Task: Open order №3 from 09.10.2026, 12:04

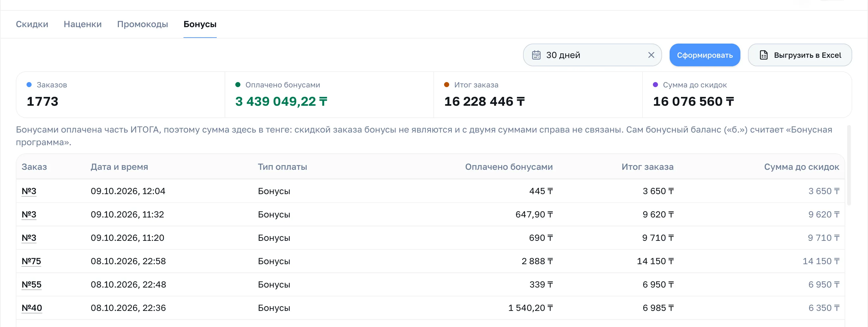Action: 29,191
